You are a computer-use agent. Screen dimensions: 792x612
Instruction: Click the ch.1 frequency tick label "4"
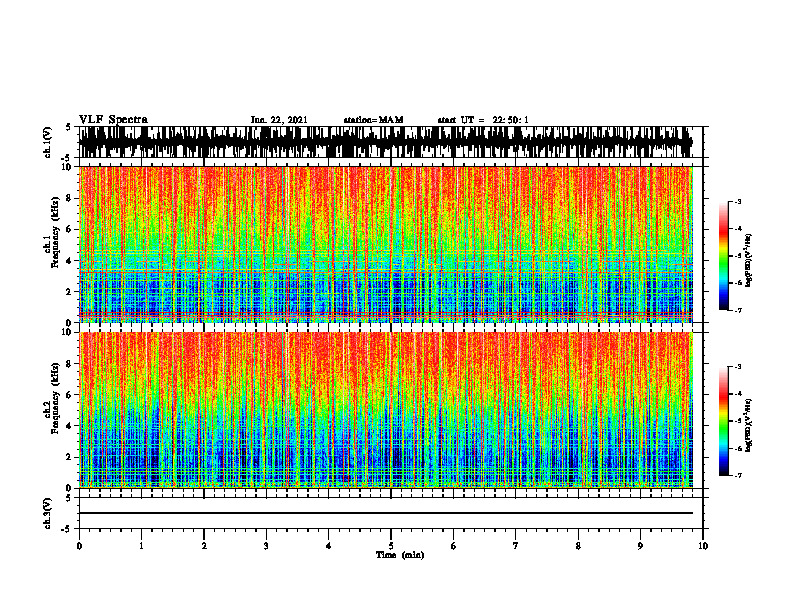69,261
